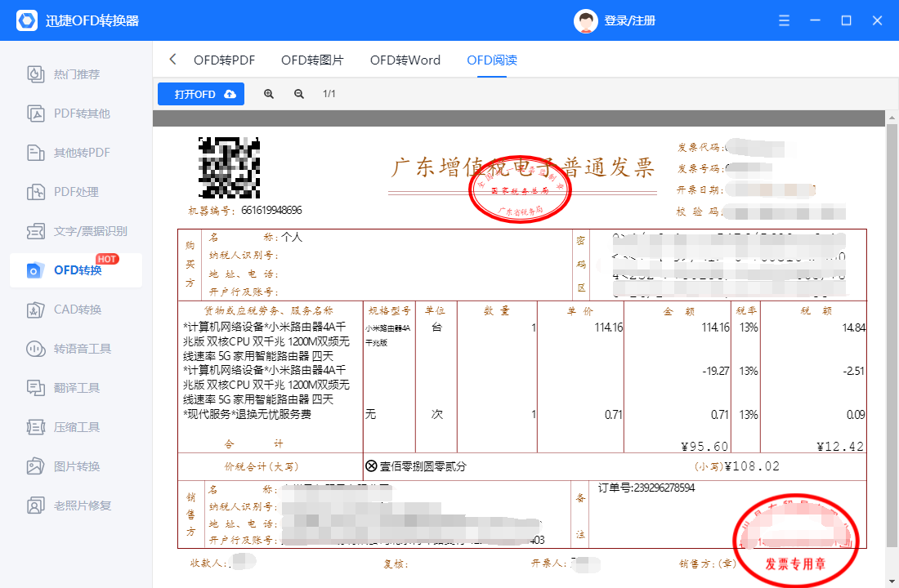Open the 热门推荐 sidebar section
The width and height of the screenshot is (899, 588).
74,73
